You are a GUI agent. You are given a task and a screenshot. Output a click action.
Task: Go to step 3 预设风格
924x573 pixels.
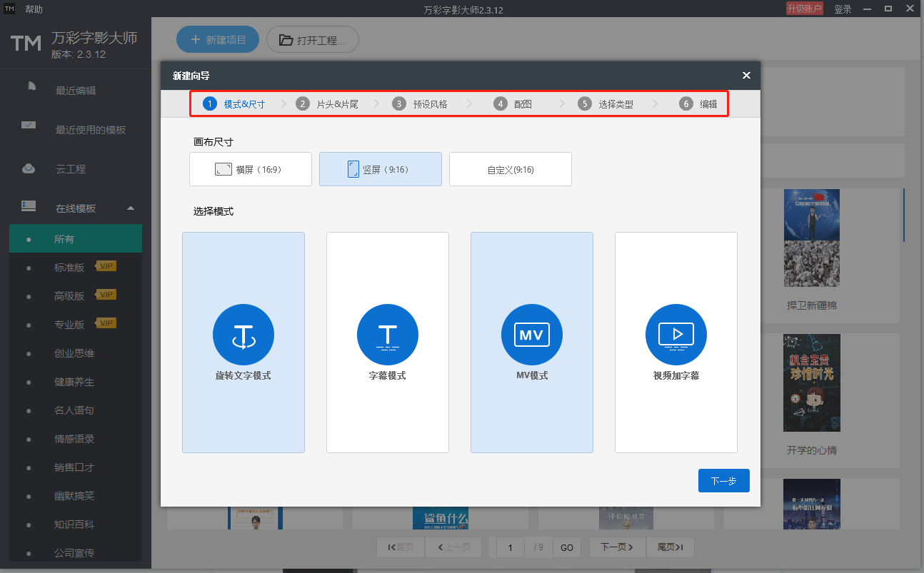(420, 104)
